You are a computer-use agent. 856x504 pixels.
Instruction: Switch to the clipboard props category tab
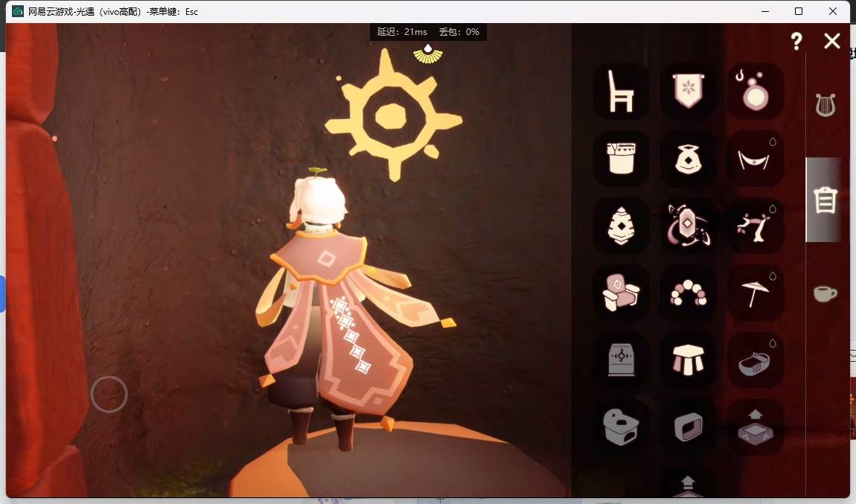(x=825, y=200)
